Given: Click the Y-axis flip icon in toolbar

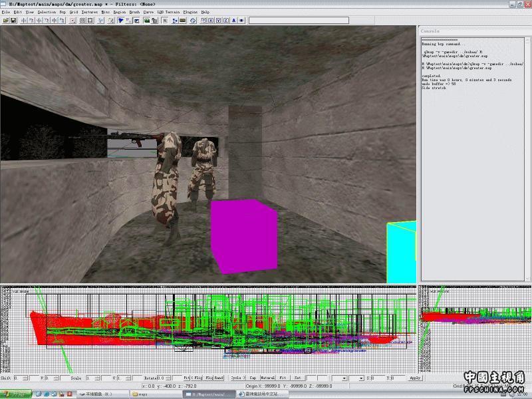Looking at the screenshot, I should click(x=39, y=21).
